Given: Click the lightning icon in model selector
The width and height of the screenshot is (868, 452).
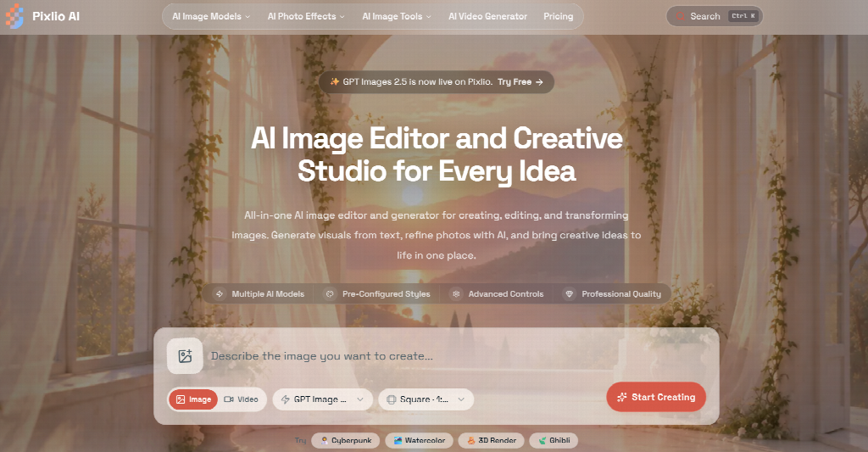Looking at the screenshot, I should (286, 399).
